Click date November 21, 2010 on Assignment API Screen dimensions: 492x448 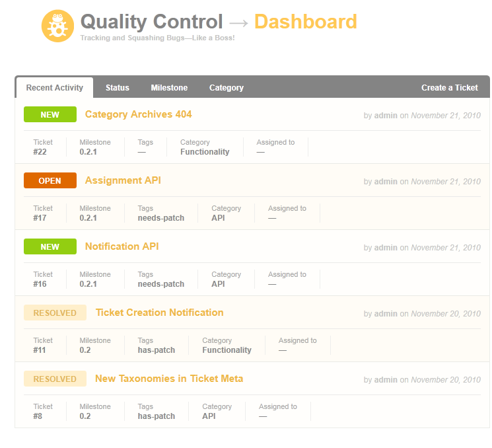446,182
